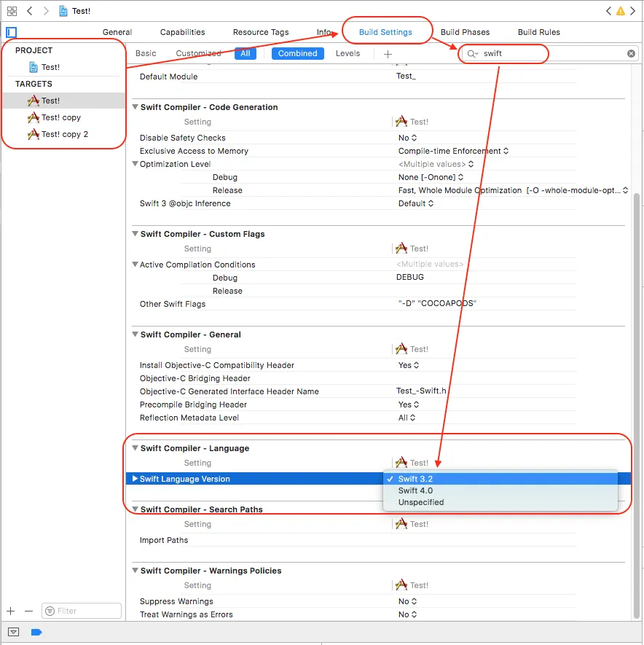Open Swift 3 @objc Inference dropdown

[x=416, y=203]
